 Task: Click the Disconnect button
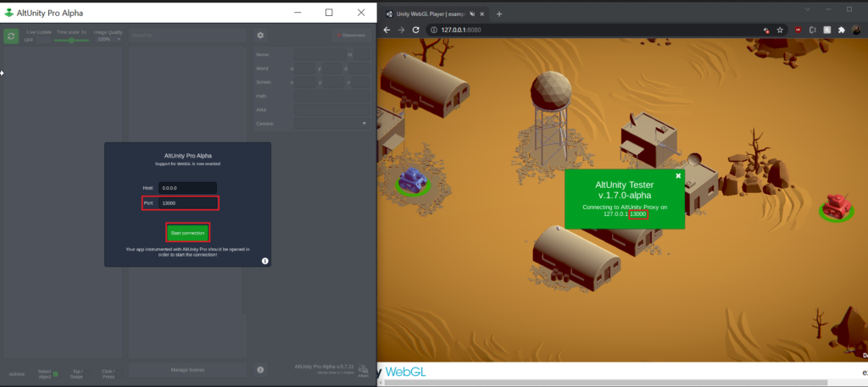click(352, 36)
